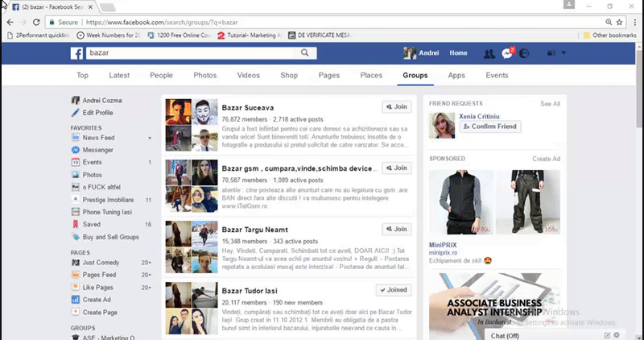Expand the News Feed options arrow
Viewport: 644px width, 340px height.
coord(149,138)
